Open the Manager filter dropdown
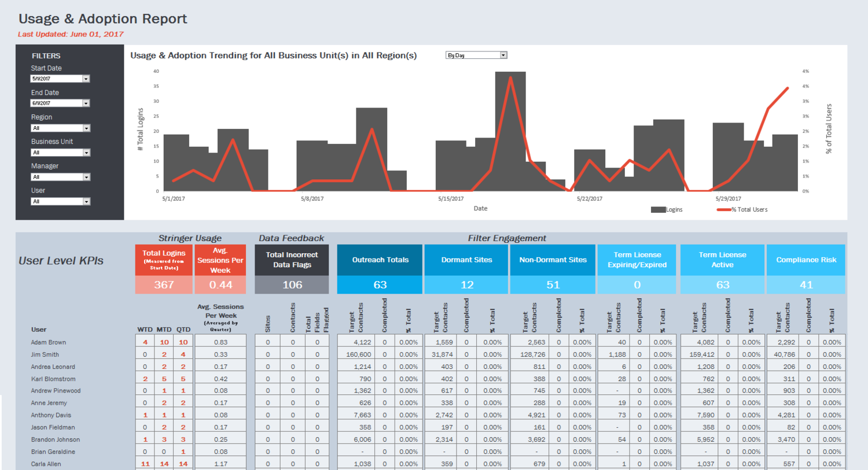868x470 pixels. pos(86,177)
